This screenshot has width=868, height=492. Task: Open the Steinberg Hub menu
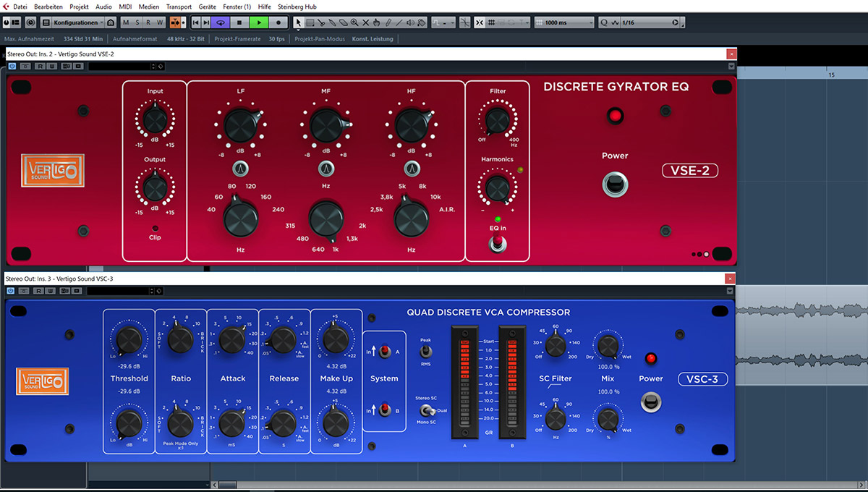tap(298, 7)
